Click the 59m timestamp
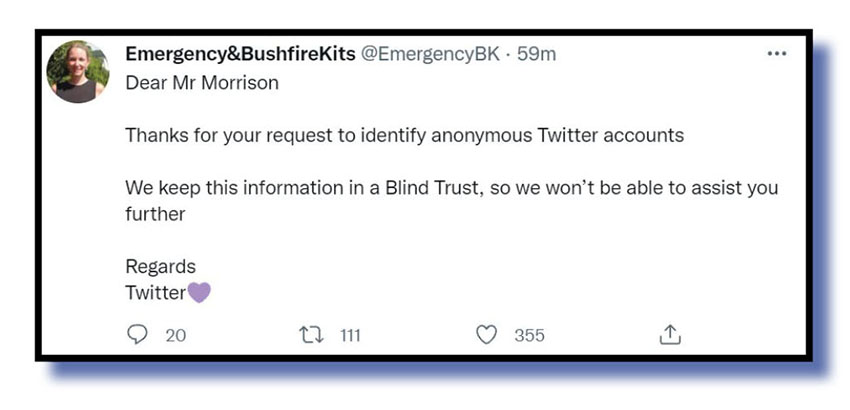The width and height of the screenshot is (850, 410). click(x=536, y=54)
